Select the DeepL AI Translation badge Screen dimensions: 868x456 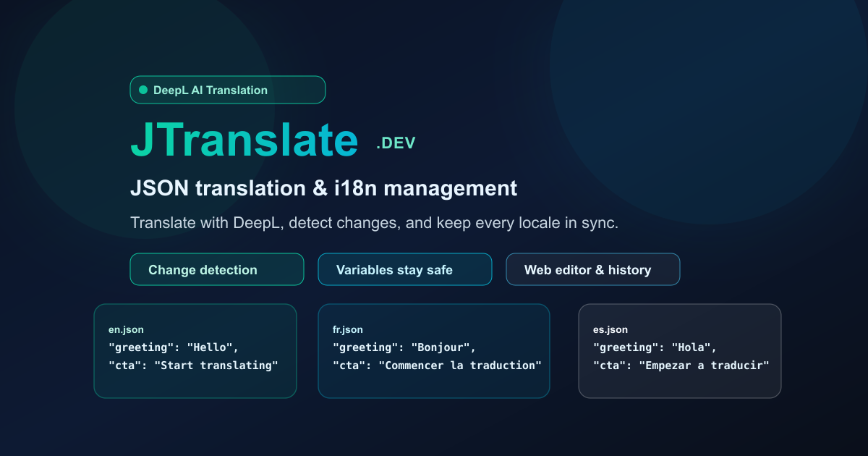tap(227, 89)
